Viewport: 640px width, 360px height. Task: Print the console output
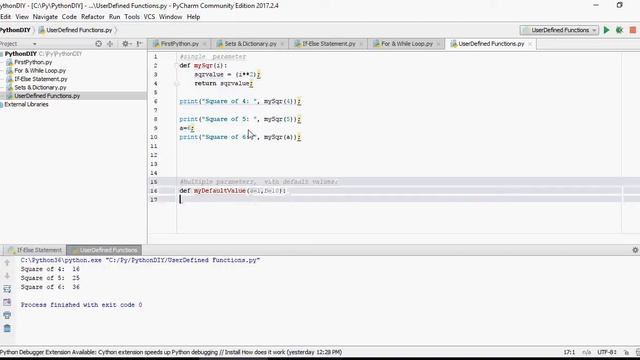point(7,315)
